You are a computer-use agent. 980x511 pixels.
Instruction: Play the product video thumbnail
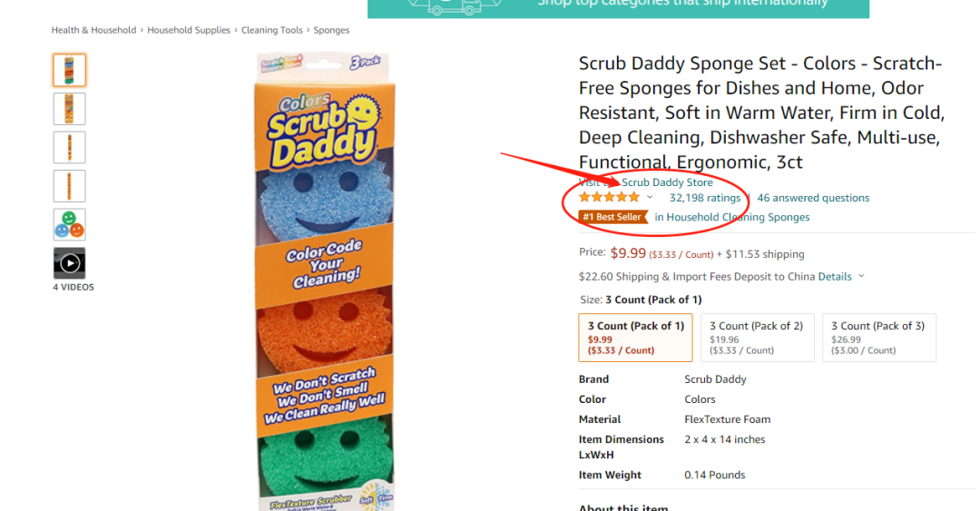coord(69,263)
